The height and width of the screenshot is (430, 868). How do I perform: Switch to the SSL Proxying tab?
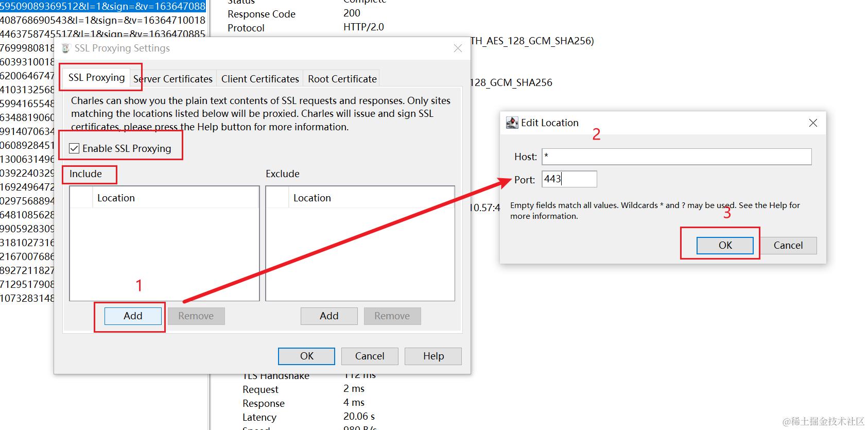pos(96,78)
